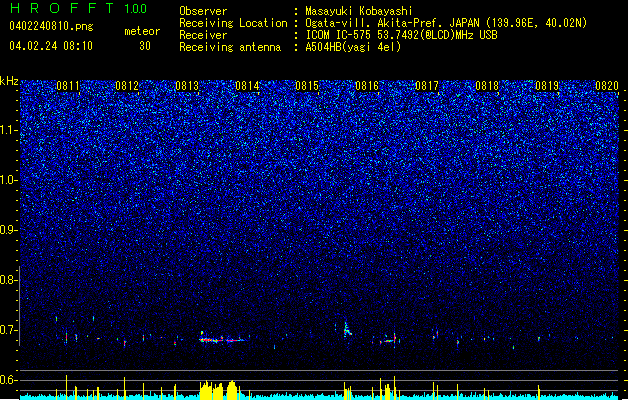The height and width of the screenshot is (400, 629).
Task: Click the 0819 time marker
Action: (x=547, y=86)
